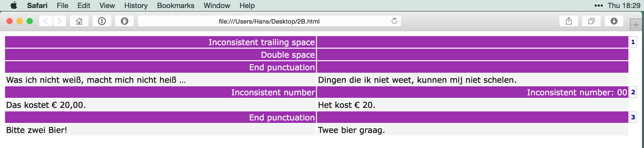Open the History menu
Viewport: 644px width, 148px height.
(x=136, y=6)
